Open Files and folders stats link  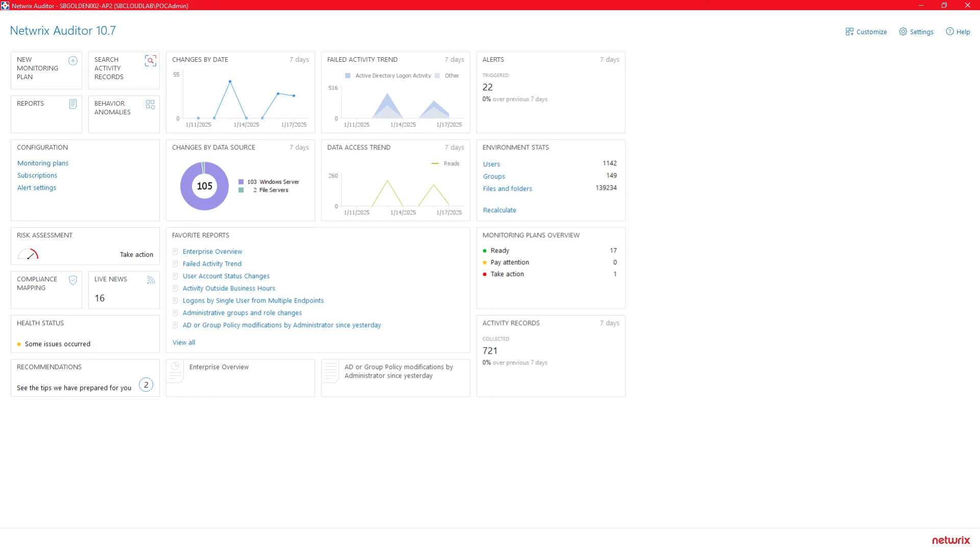507,189
